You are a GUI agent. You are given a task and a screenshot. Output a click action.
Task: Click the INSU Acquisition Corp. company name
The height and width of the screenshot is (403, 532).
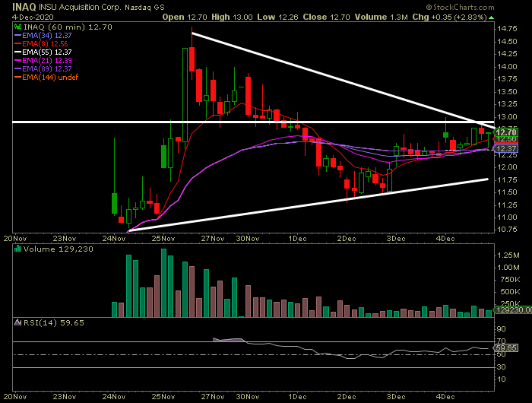(x=80, y=7)
